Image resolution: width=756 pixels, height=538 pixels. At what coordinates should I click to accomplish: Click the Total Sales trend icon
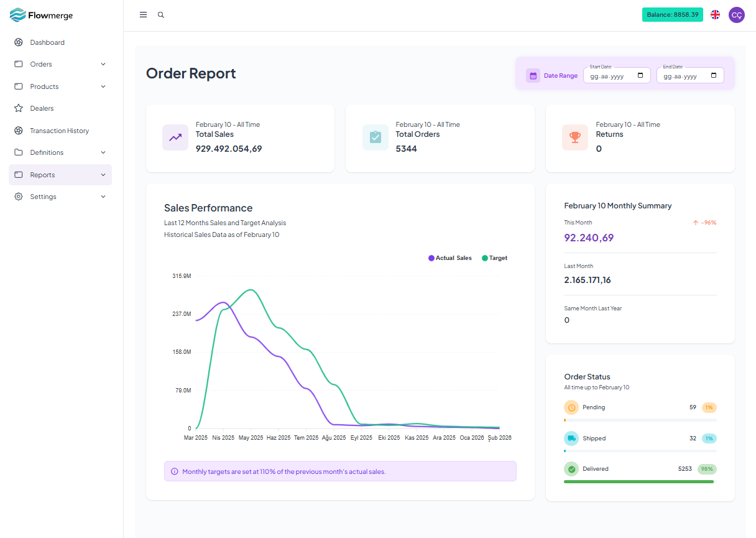click(x=175, y=137)
